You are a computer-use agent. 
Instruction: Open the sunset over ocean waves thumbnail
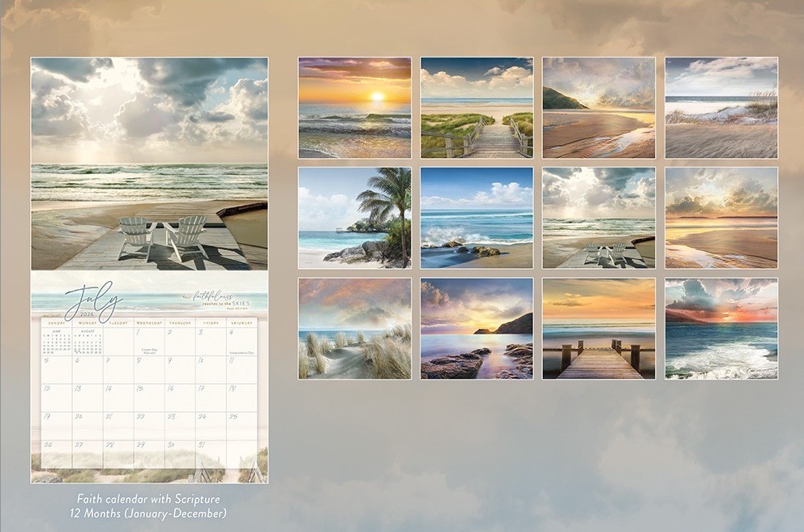tap(354, 107)
